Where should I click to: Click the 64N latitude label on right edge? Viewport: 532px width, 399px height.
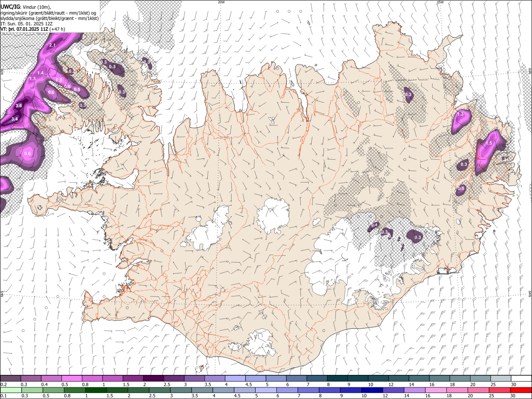click(x=530, y=293)
